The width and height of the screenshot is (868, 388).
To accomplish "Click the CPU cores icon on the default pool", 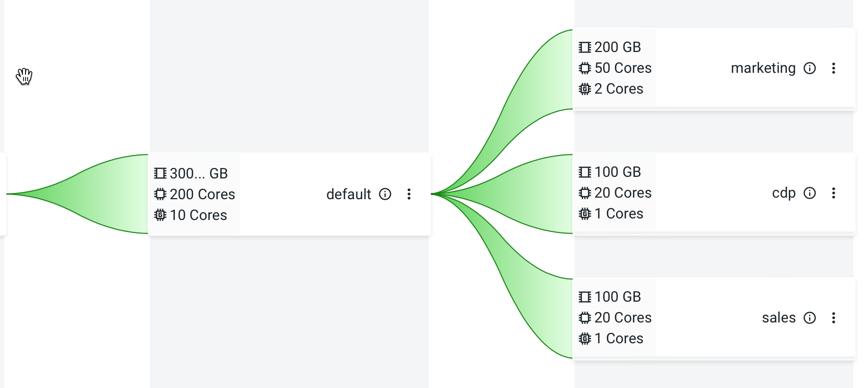I will 159,194.
